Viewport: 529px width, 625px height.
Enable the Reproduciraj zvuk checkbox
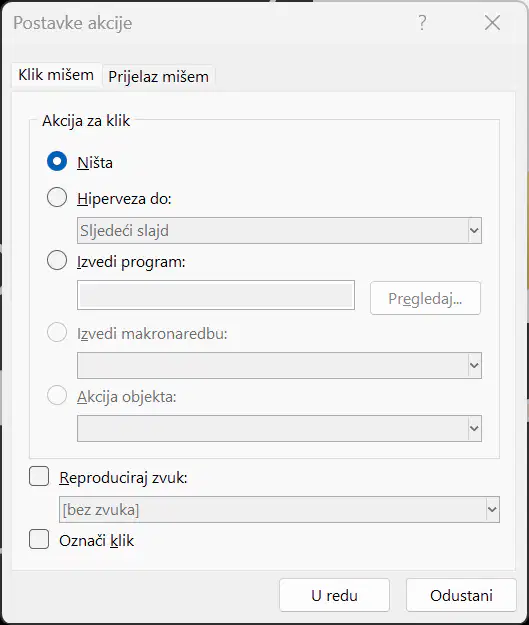(39, 476)
